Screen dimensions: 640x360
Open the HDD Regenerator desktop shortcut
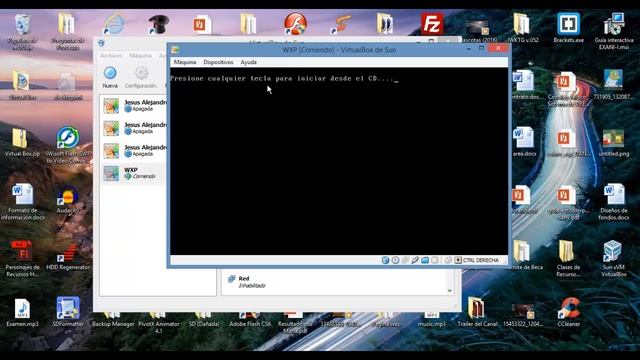(x=68, y=256)
